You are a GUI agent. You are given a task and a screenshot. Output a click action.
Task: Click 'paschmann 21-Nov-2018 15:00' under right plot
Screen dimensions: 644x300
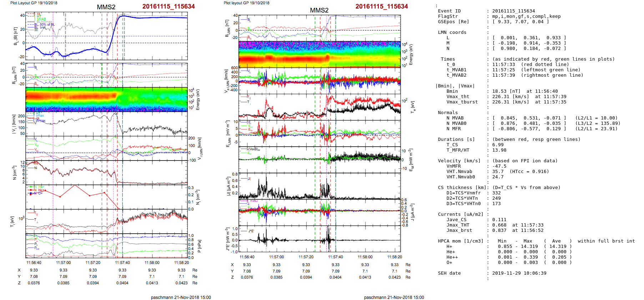(x=394, y=298)
